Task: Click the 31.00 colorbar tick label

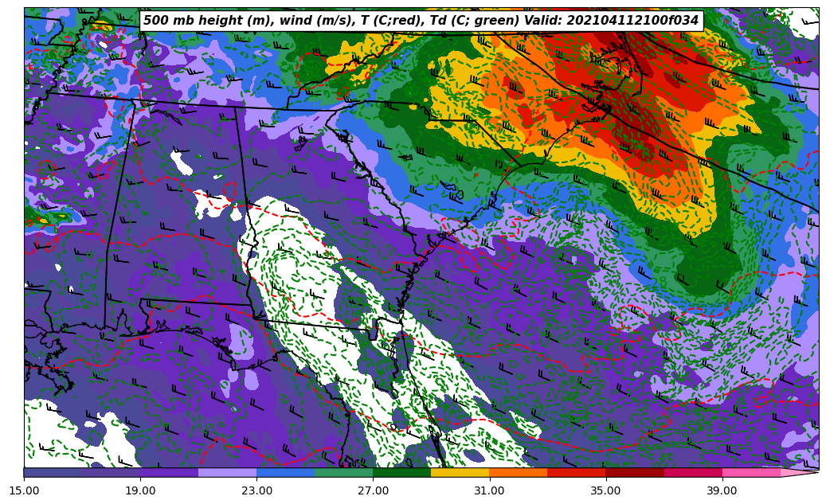Action: (x=489, y=490)
